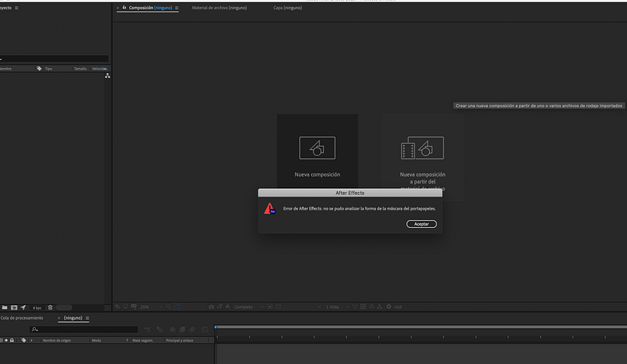The image size is (627, 364).
Task: Click the Aceptar button in the error dialog
Action: [421, 224]
